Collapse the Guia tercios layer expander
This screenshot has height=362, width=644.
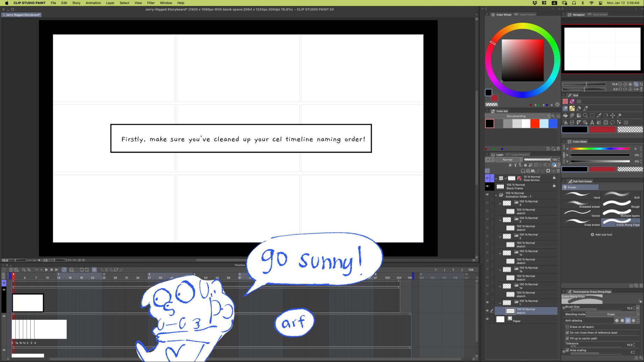(496, 178)
